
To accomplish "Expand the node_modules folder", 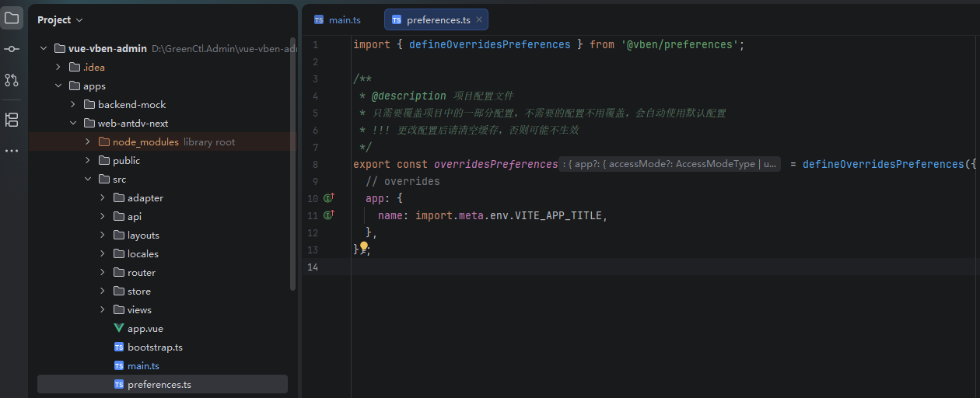I will pos(88,141).
